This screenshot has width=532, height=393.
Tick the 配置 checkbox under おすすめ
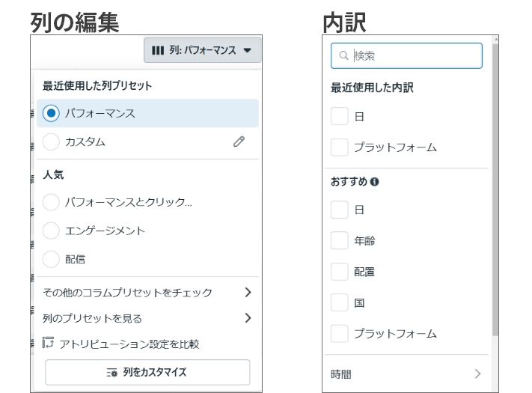pos(339,272)
